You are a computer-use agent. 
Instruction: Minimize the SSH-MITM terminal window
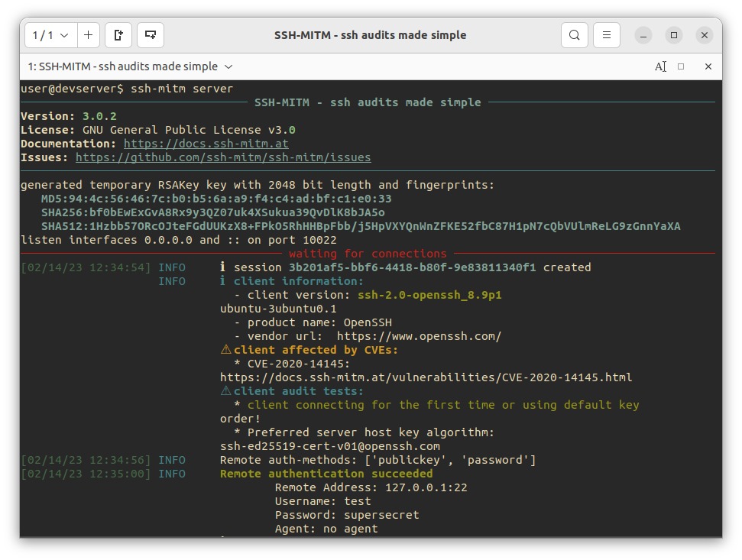pyautogui.click(x=643, y=35)
